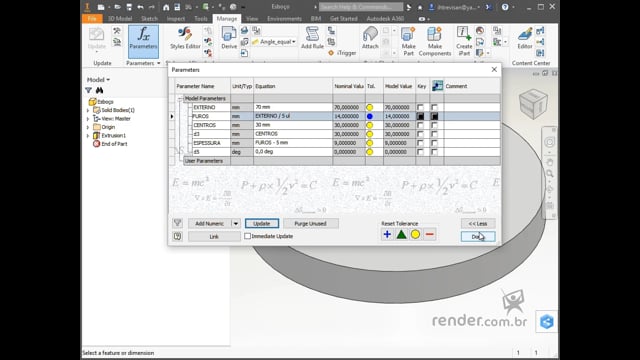Click the yellow tolerance dot for EXTERNO
This screenshot has height=360, width=640.
tap(369, 107)
